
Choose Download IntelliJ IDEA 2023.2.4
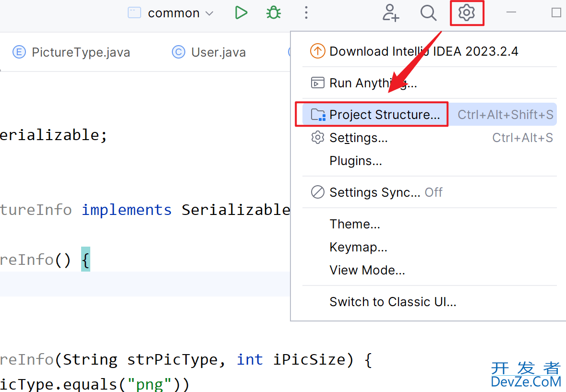click(429, 51)
